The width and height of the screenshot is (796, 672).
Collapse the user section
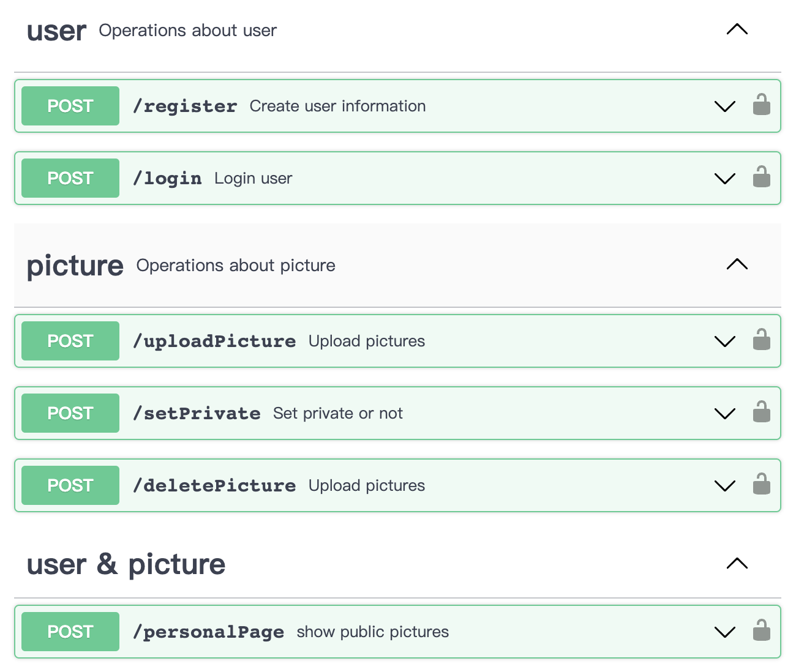pos(737,29)
